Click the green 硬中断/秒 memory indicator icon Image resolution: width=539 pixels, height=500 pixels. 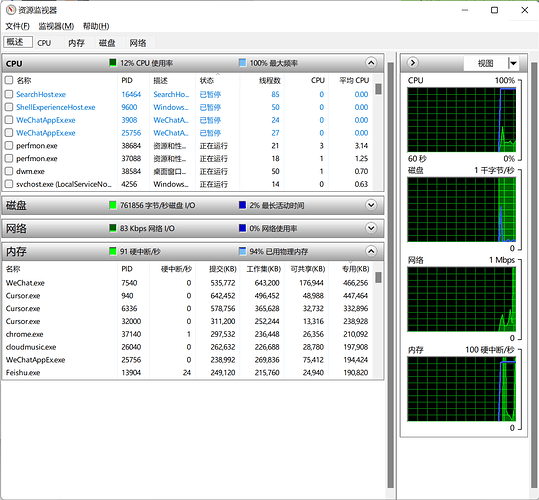(112, 252)
